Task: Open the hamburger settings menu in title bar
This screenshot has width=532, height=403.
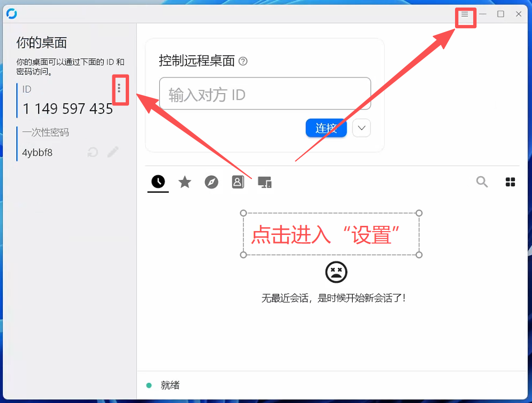Action: [465, 14]
